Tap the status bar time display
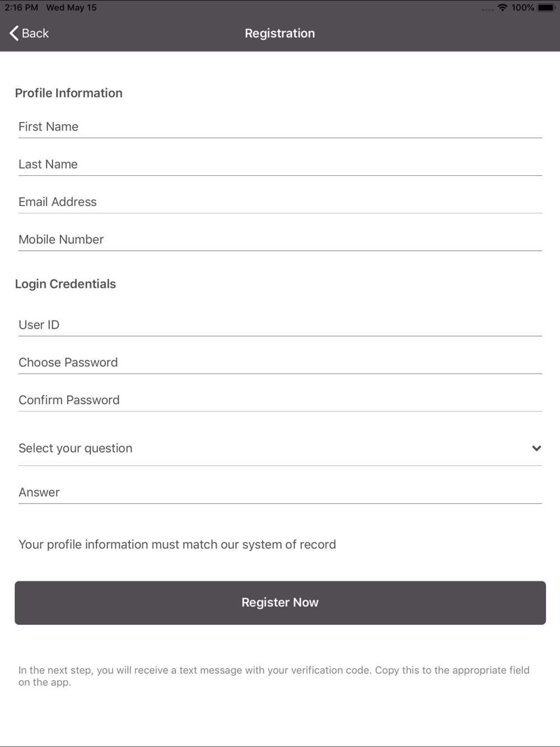Screen dimensions: 560x747 [21, 7]
